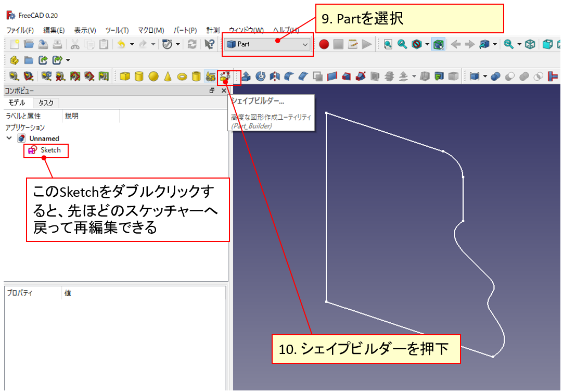Open the Part workbench dropdown
Screen dimensions: 563x392
[267, 44]
